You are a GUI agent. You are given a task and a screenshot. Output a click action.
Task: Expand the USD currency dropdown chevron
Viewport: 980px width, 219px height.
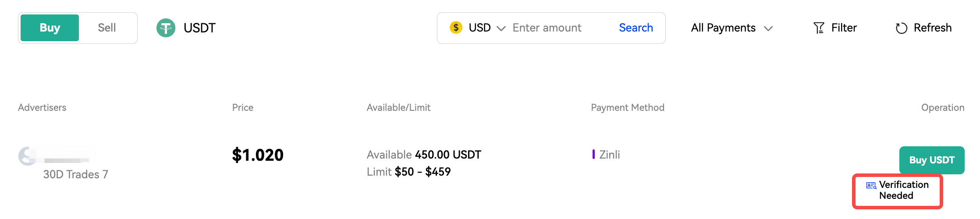(501, 28)
